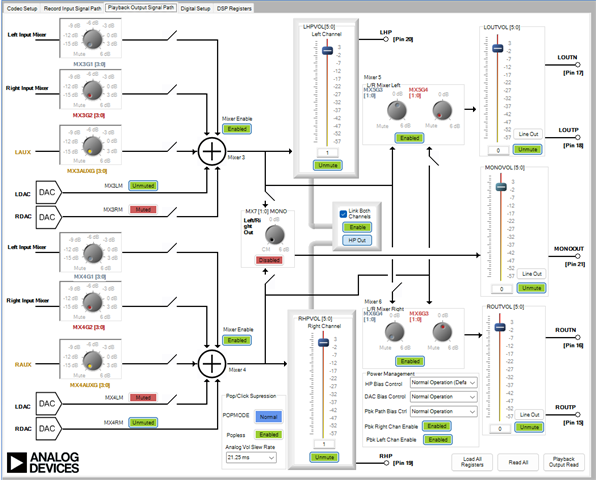Click the LDAC block feeding Mixer 4

[48, 404]
